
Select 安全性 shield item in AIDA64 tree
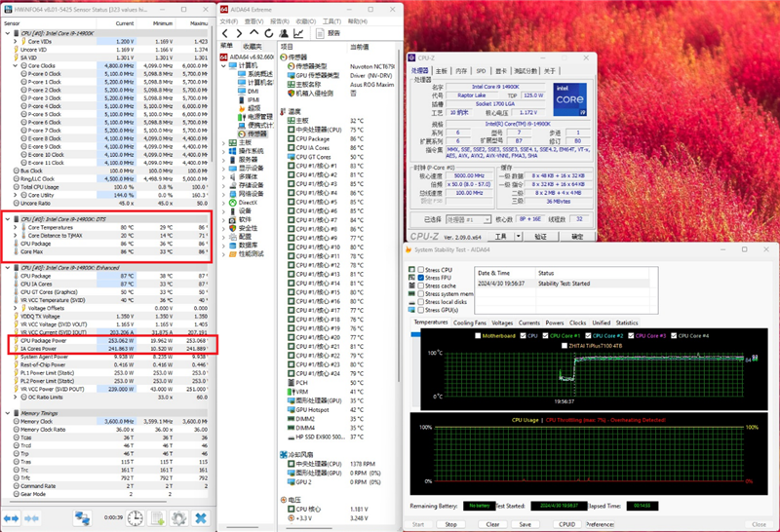(243, 228)
